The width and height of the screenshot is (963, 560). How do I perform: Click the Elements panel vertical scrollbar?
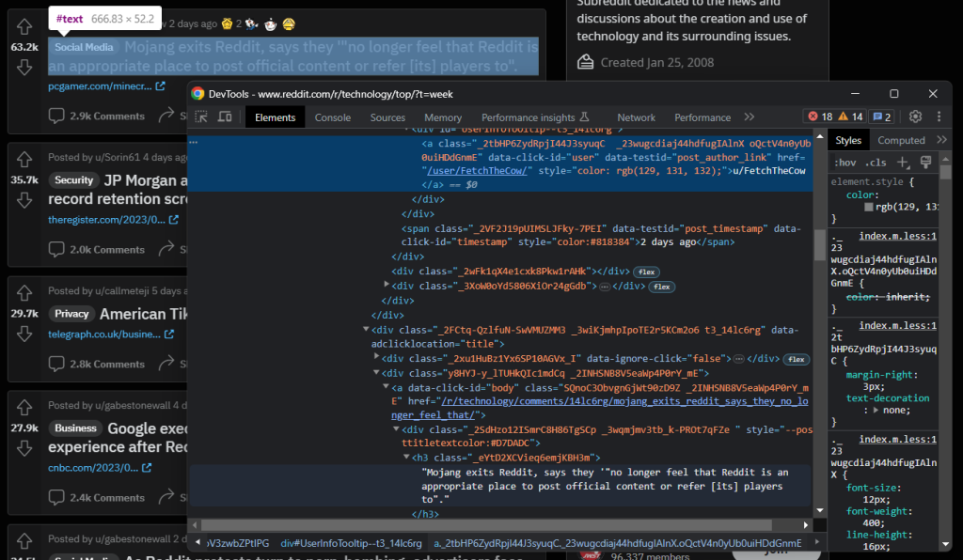click(819, 244)
